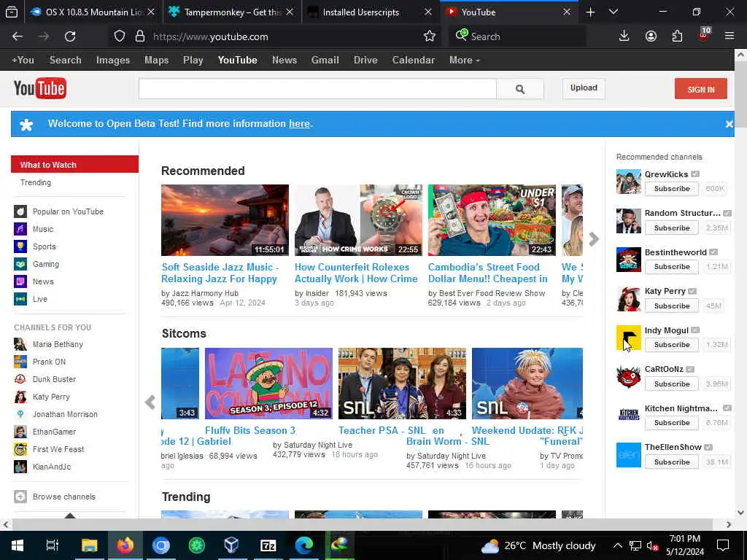This screenshot has height=560, width=747.
Task: Subscribe to Indy Mogul channel
Action: [672, 345]
